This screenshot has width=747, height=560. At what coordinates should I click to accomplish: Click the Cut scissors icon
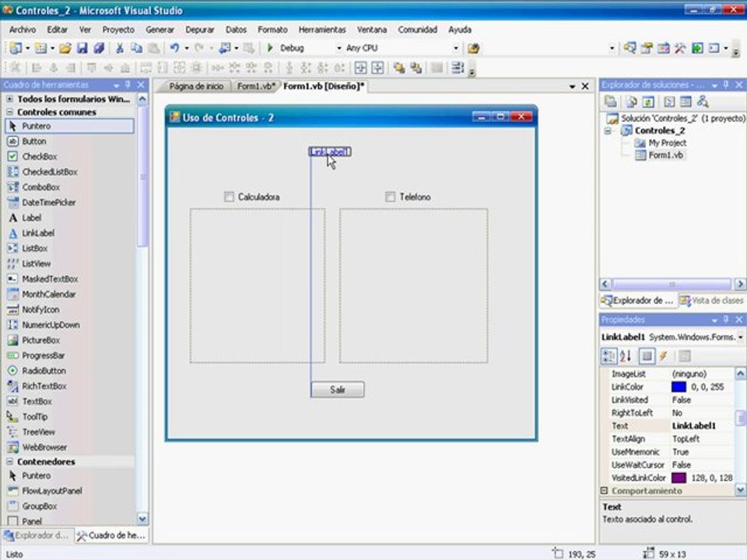pyautogui.click(x=120, y=48)
